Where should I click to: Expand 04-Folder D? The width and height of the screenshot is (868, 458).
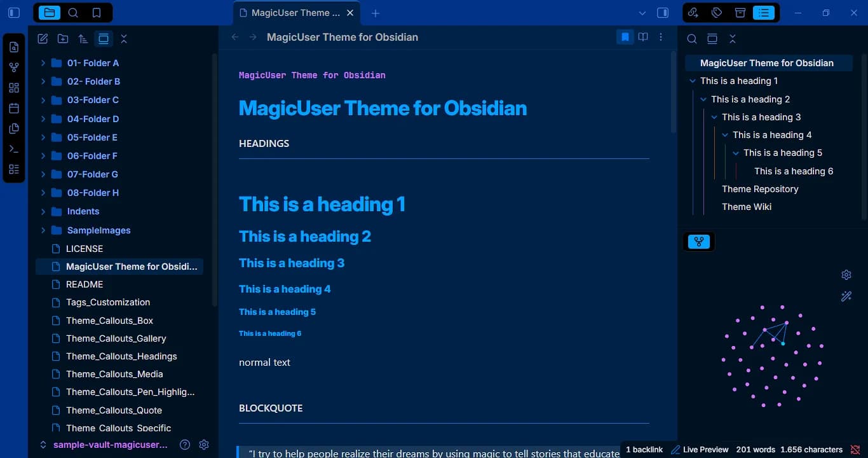click(x=43, y=119)
